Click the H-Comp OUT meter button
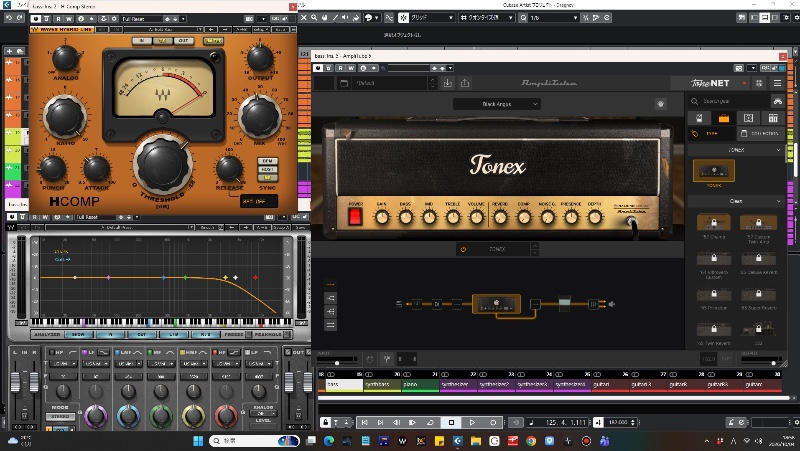Image resolution: width=800 pixels, height=451 pixels. pyautogui.click(x=183, y=40)
